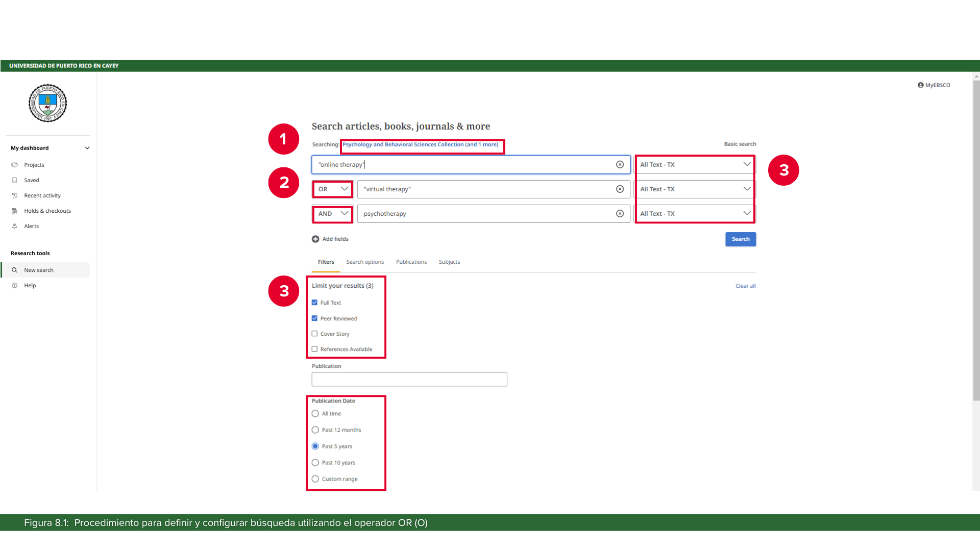980x551 pixels.
Task: Select Past 10 years publication date
Action: pos(315,463)
